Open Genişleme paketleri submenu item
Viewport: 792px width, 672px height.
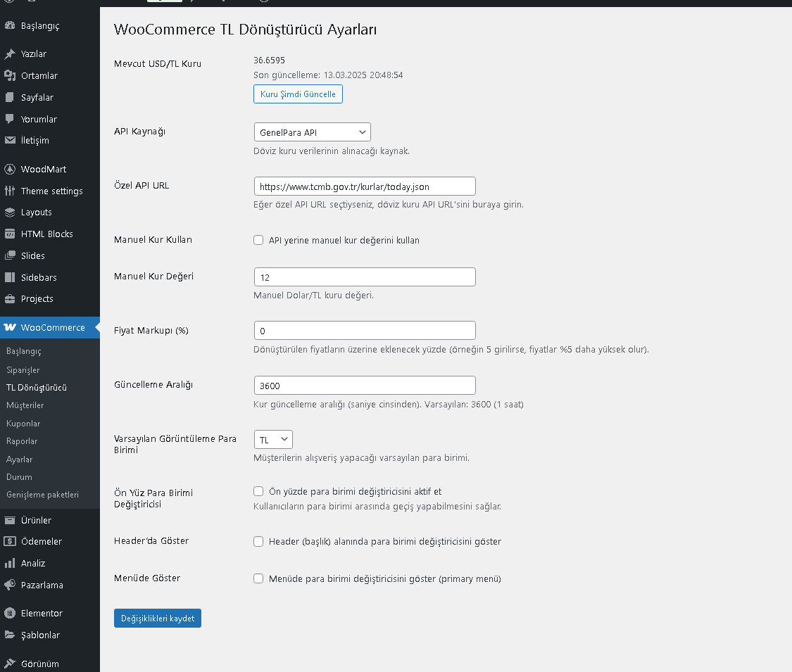42,495
